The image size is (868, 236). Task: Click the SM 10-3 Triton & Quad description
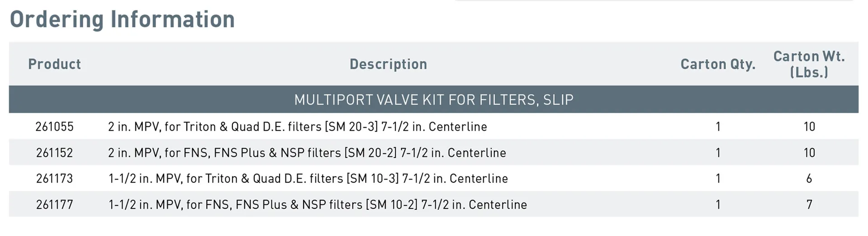(x=308, y=179)
